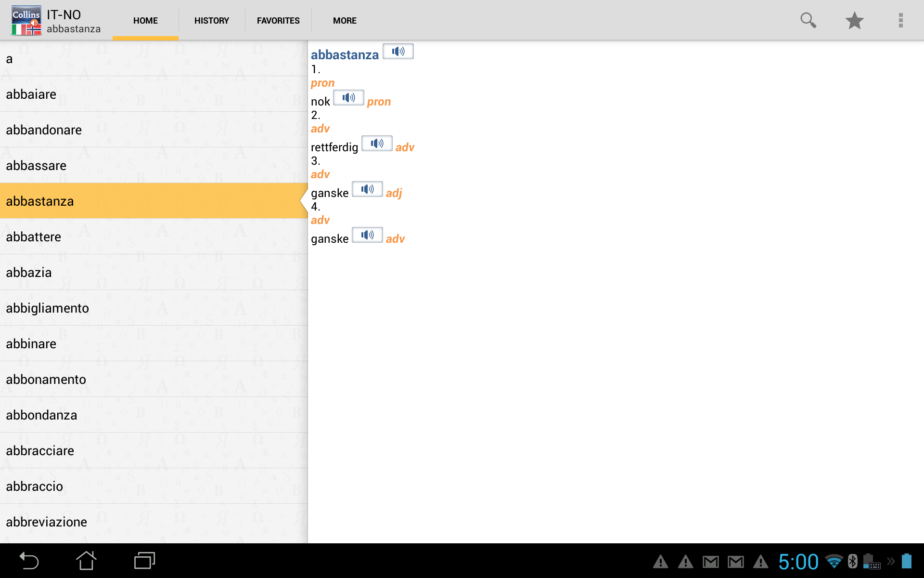Open the search magnifier icon
This screenshot has width=924, height=578.
808,20
